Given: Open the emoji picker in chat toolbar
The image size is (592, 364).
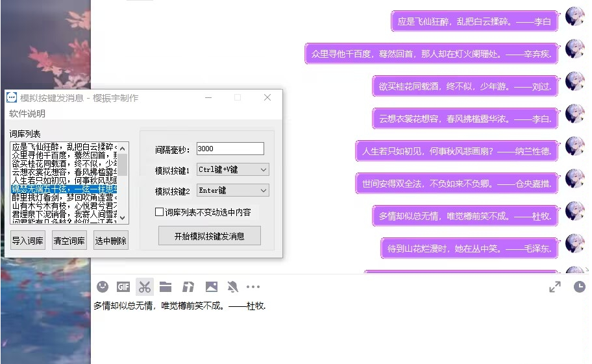Looking at the screenshot, I should click(103, 287).
